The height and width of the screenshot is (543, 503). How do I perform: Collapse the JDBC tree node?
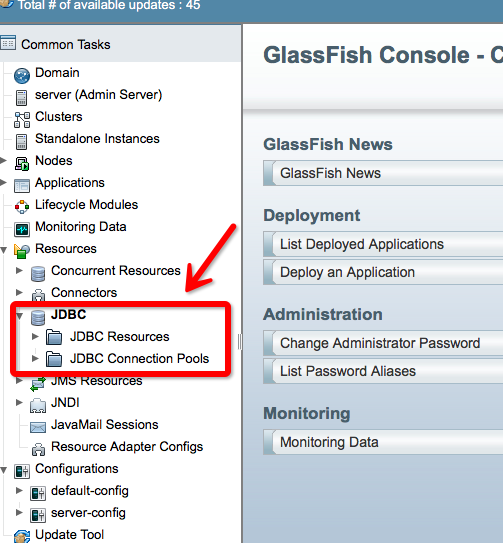click(19, 315)
